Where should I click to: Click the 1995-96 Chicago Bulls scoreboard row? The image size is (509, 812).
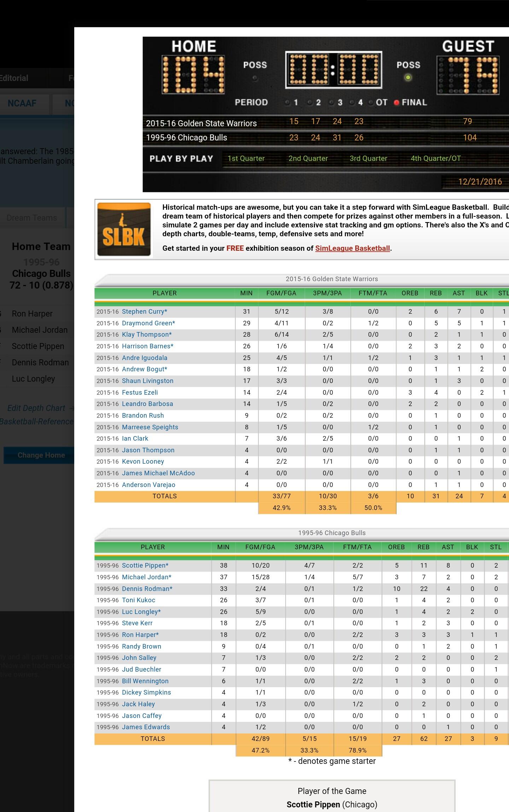[x=326, y=138]
